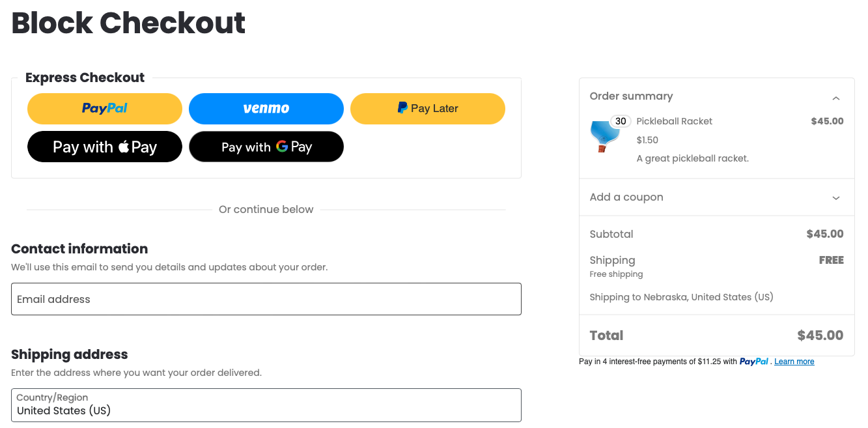This screenshot has width=868, height=428.
Task: Open the Country/Region dropdown
Action: [x=266, y=405]
